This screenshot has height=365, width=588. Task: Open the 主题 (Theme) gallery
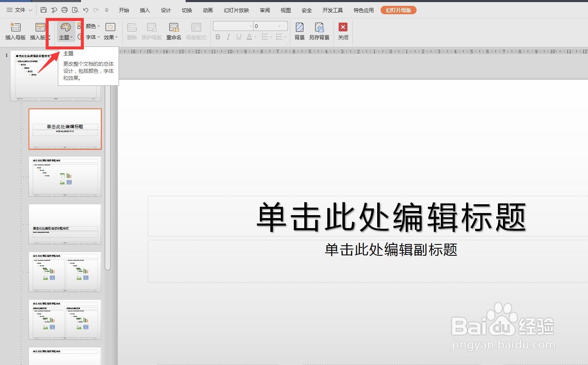[x=65, y=31]
